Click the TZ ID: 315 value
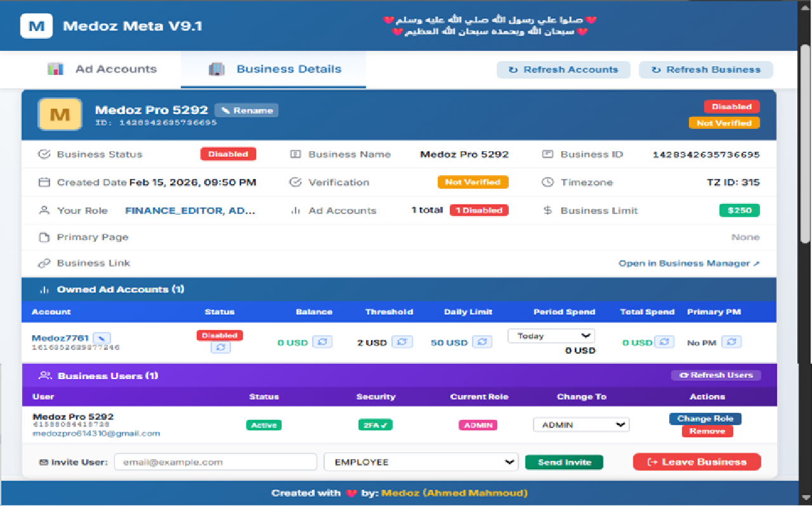Screen dimensions: 812x508 click(x=733, y=182)
